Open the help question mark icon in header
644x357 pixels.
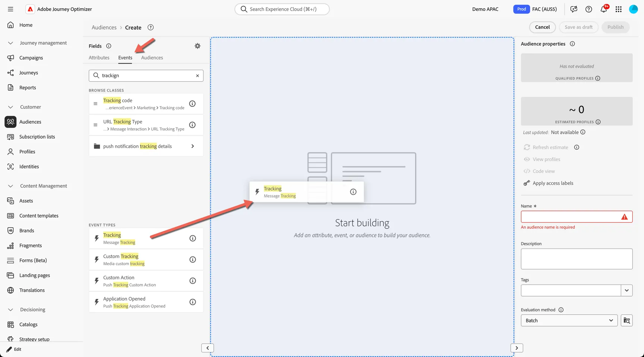tap(589, 9)
